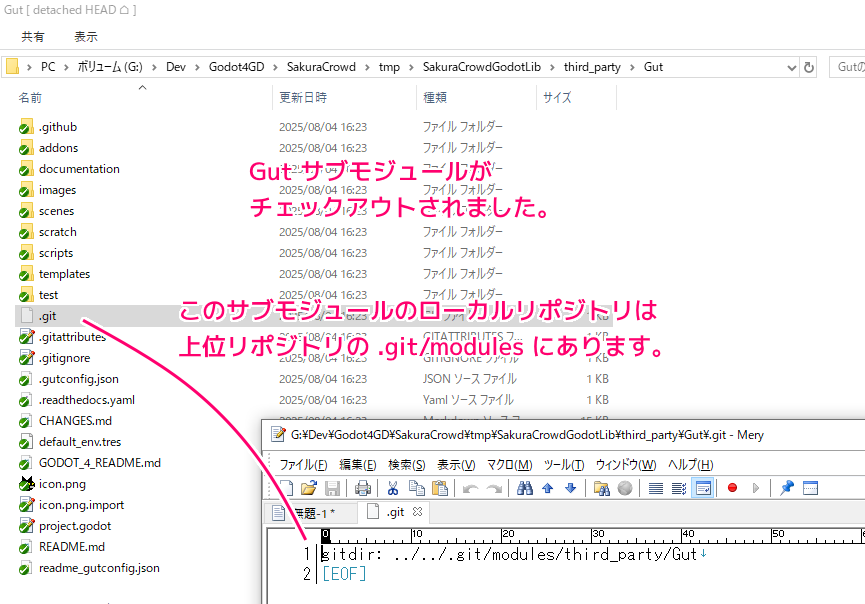Switch to the 無題-1 tab

(x=312, y=512)
